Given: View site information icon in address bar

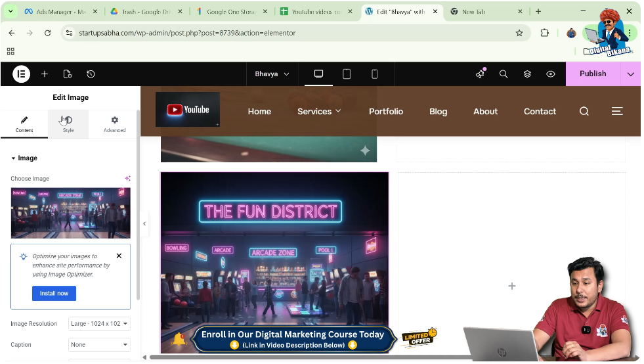Looking at the screenshot, I should click(x=70, y=33).
